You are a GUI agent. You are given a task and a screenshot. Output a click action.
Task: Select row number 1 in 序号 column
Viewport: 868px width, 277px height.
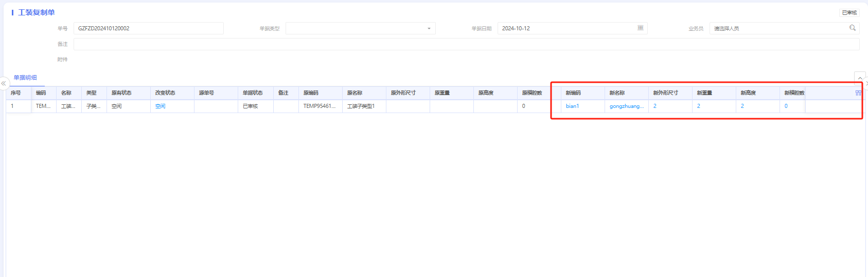click(12, 106)
